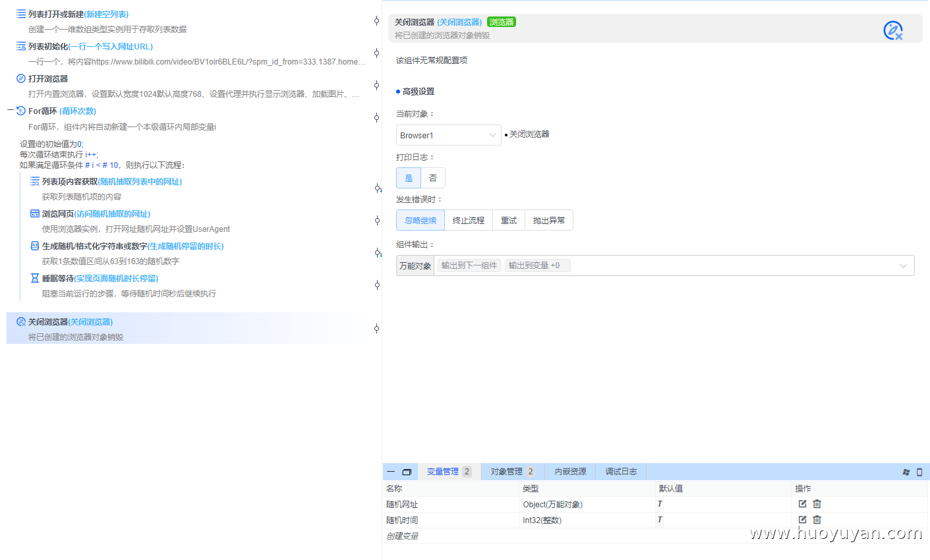Viewport: 930px width, 560px height.
Task: Delete the 随机网址 variable
Action: point(817,504)
